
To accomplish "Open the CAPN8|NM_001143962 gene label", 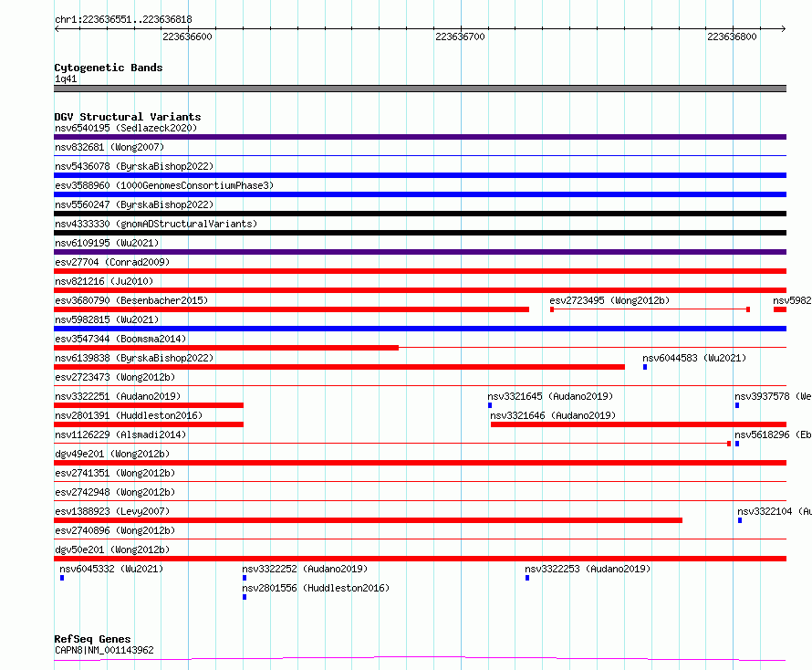I will tap(104, 650).
